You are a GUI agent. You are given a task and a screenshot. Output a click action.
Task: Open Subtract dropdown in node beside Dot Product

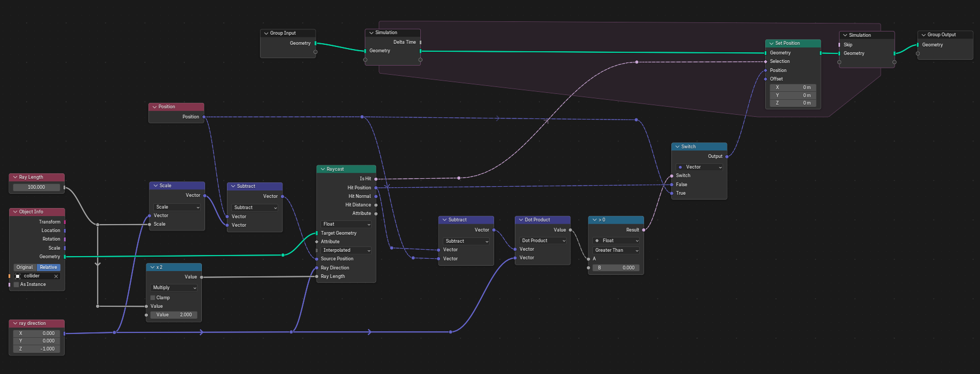click(x=466, y=241)
